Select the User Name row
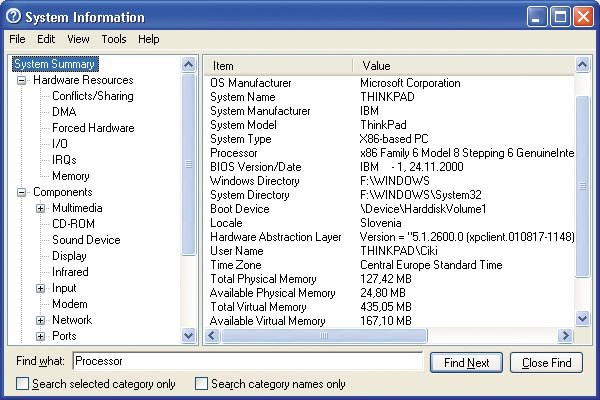 pos(390,251)
